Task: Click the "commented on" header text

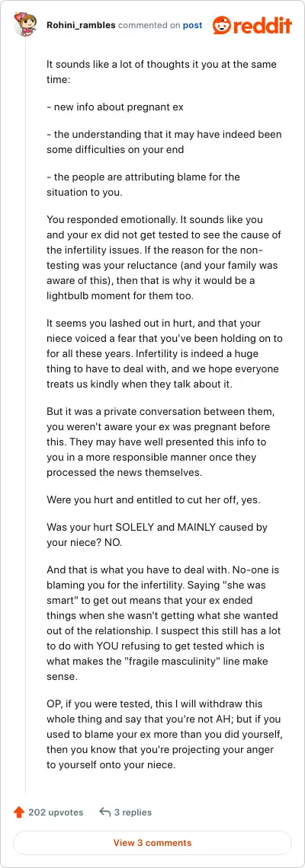Action: pos(149,25)
